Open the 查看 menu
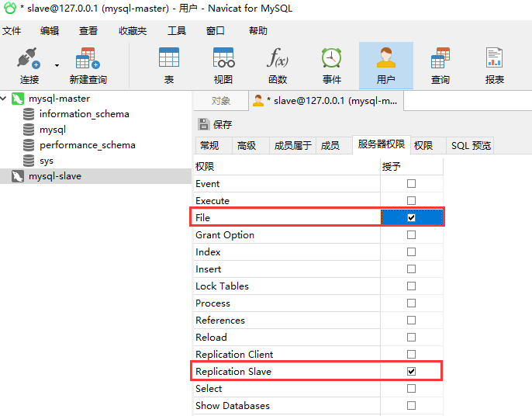 coord(88,31)
